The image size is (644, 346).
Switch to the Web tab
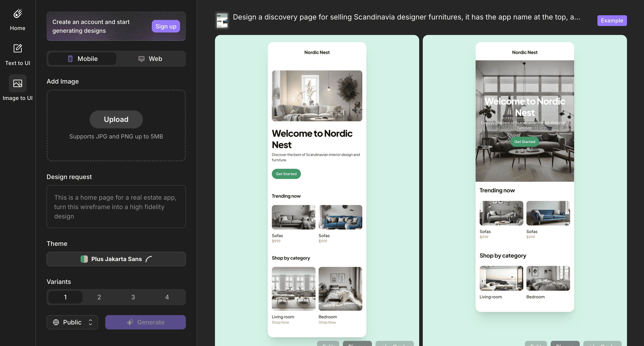tap(150, 59)
